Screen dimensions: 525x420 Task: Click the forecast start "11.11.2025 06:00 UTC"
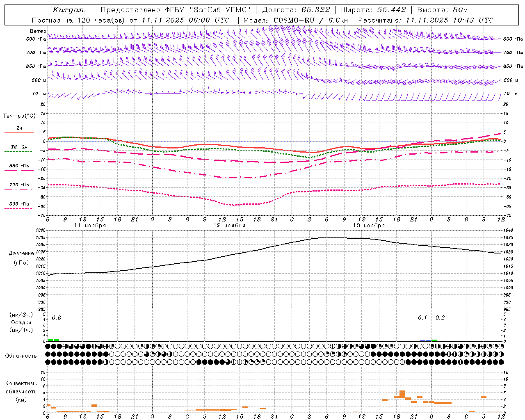pos(185,20)
